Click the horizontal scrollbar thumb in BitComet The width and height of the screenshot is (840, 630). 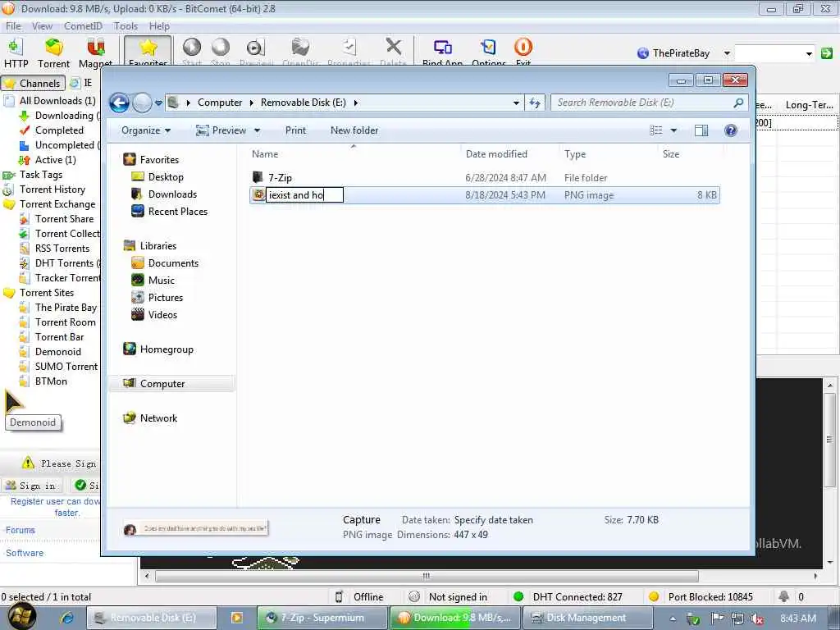(427, 576)
